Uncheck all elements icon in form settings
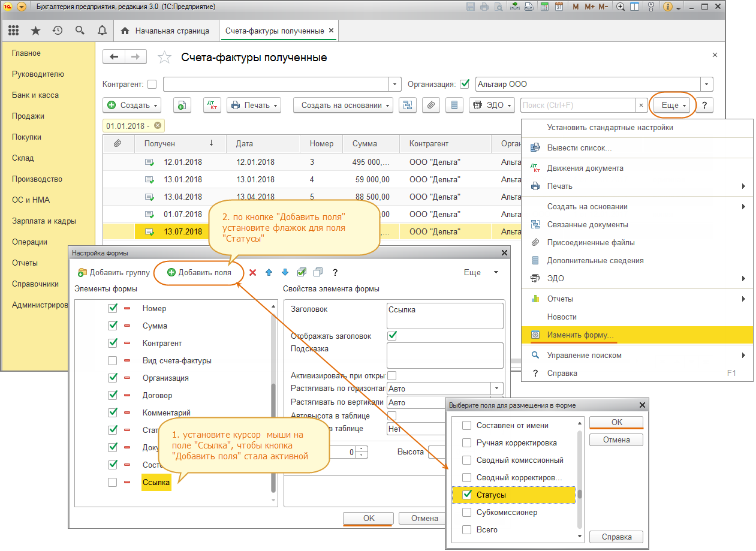The image size is (756, 551). [318, 272]
